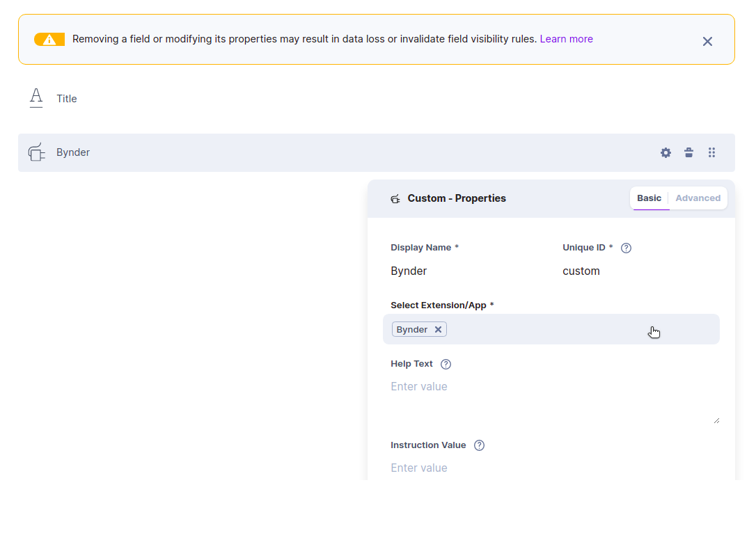The height and width of the screenshot is (533, 756).
Task: Click the Custom Properties header icon
Action: point(395,198)
